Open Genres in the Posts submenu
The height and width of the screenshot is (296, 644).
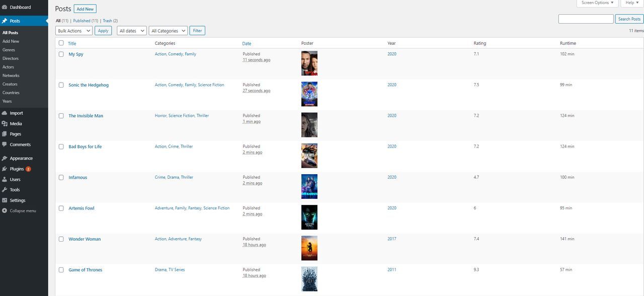[x=9, y=50]
